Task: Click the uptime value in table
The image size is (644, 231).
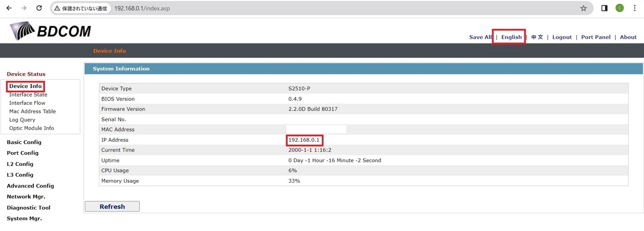Action: [x=334, y=160]
